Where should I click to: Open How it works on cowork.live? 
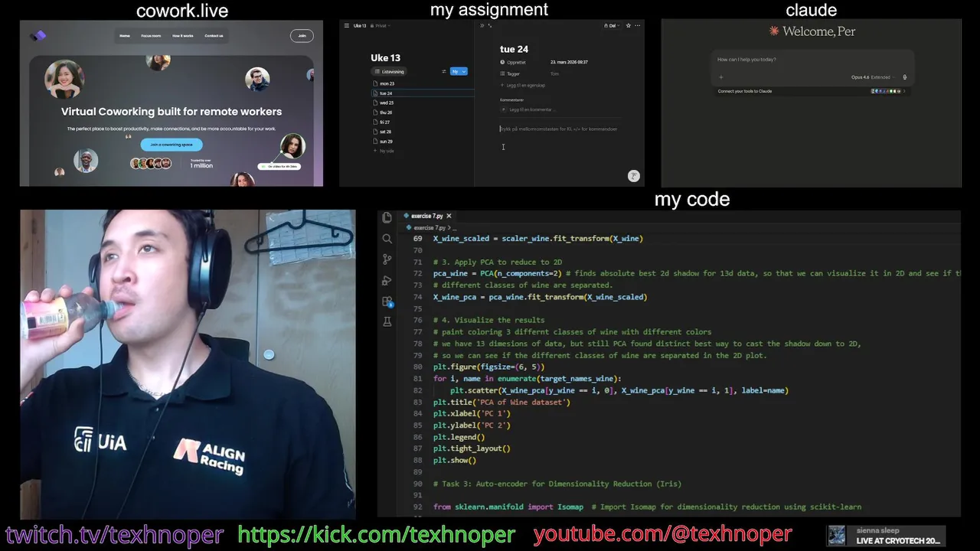click(182, 36)
